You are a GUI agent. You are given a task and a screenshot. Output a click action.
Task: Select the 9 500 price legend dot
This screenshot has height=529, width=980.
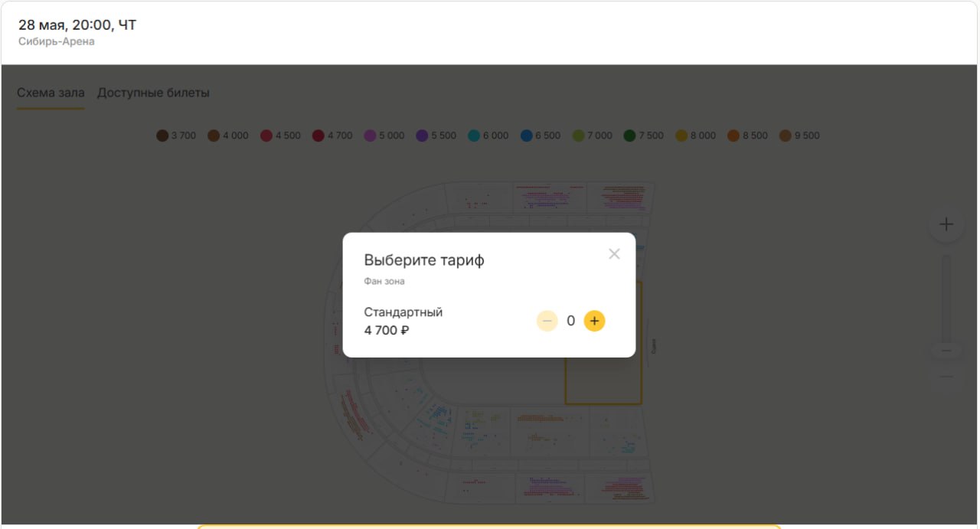point(785,136)
